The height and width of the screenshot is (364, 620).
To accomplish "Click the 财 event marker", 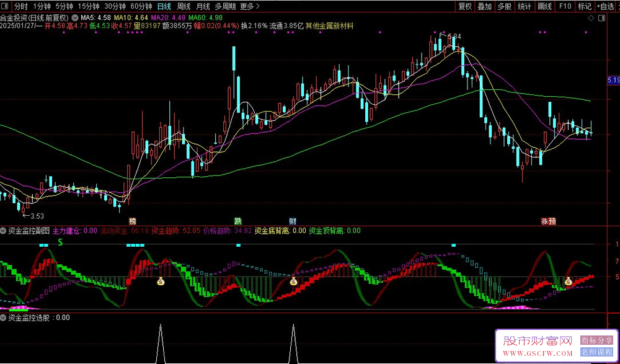I will (x=293, y=221).
